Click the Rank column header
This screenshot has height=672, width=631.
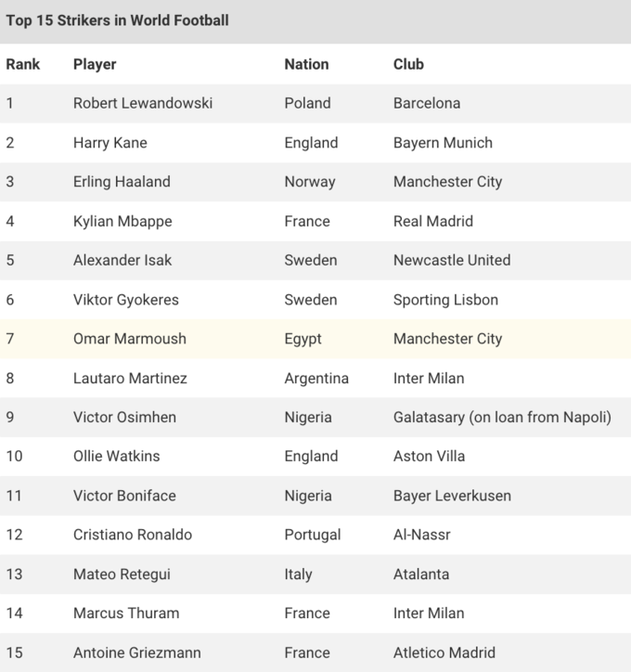[21, 64]
